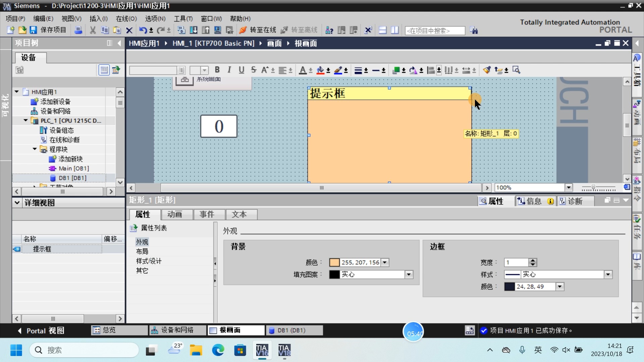Click the 提示框 tree item in panel
This screenshot has width=644, height=362.
[42, 248]
